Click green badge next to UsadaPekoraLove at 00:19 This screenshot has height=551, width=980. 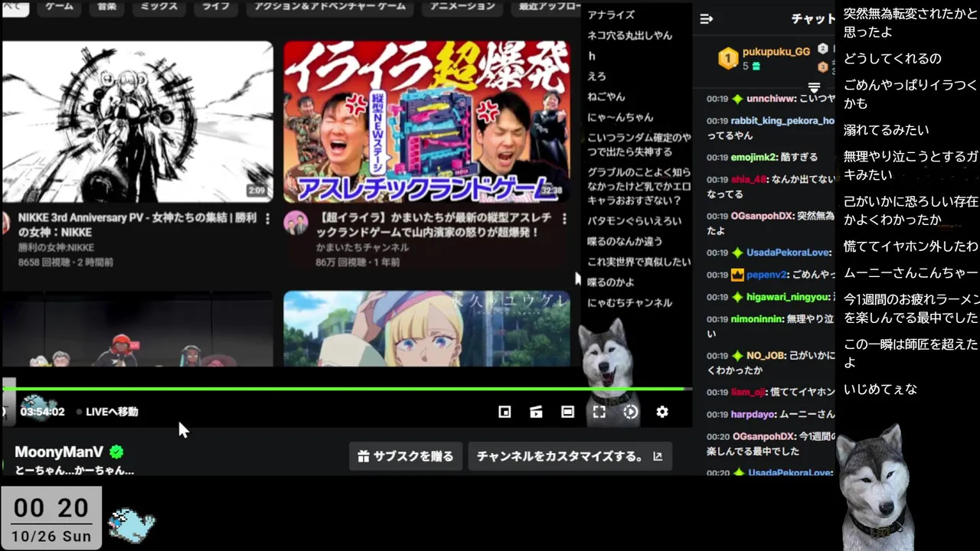(737, 253)
